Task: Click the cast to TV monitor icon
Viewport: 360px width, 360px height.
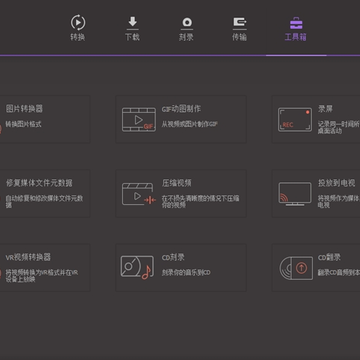Action: coord(295,194)
